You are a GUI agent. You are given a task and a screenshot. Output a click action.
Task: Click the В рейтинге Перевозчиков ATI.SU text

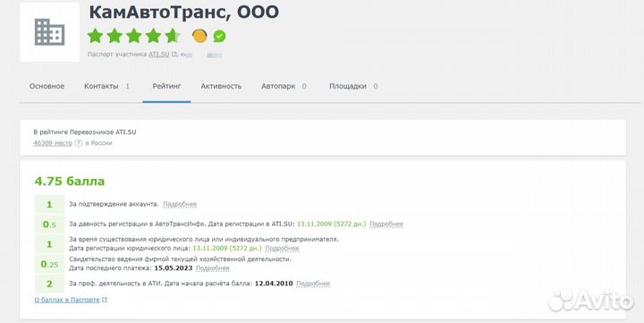click(85, 132)
